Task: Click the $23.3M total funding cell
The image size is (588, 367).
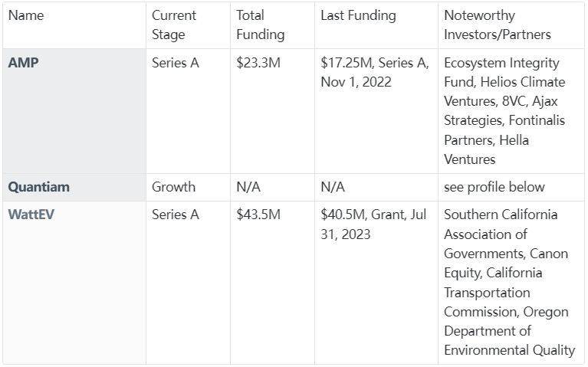Action: [x=273, y=111]
